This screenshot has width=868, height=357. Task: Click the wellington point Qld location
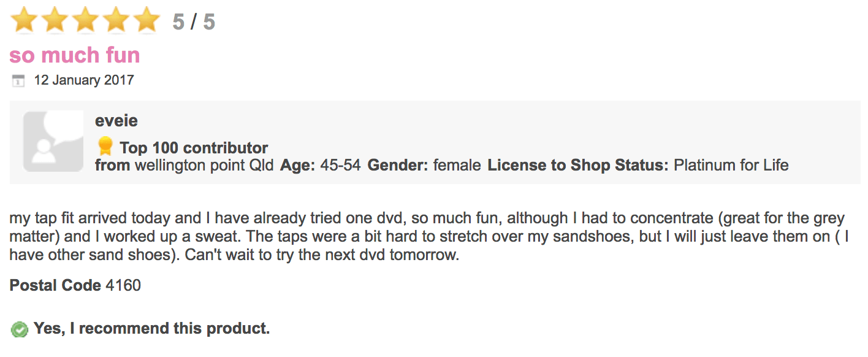[204, 165]
